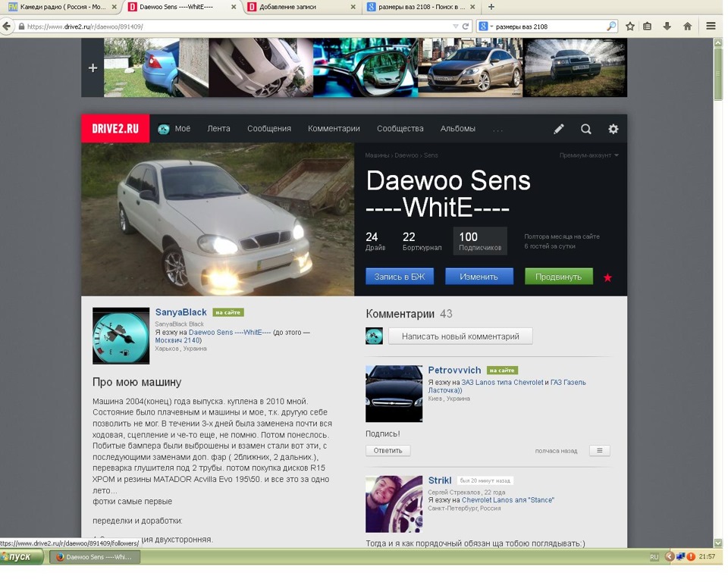Viewport: 728px width, 582px height.
Task: Click Ответить under Petrovvvich comment
Action: [x=388, y=451]
